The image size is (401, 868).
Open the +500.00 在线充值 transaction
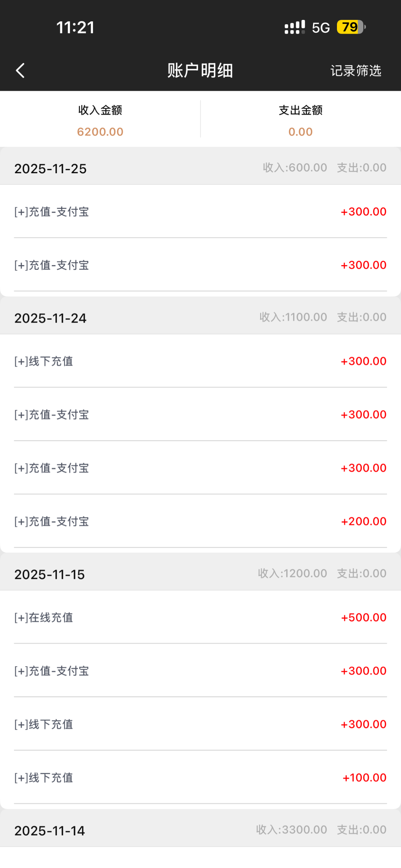pyautogui.click(x=200, y=617)
